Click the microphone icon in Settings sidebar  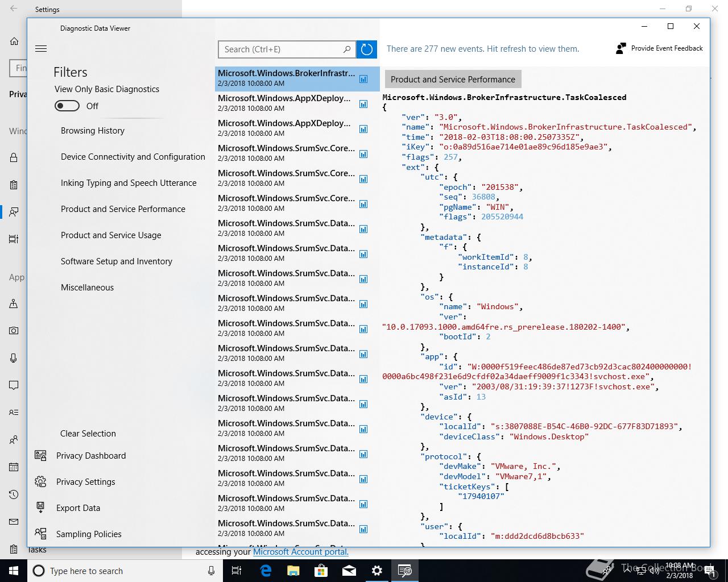tap(14, 358)
